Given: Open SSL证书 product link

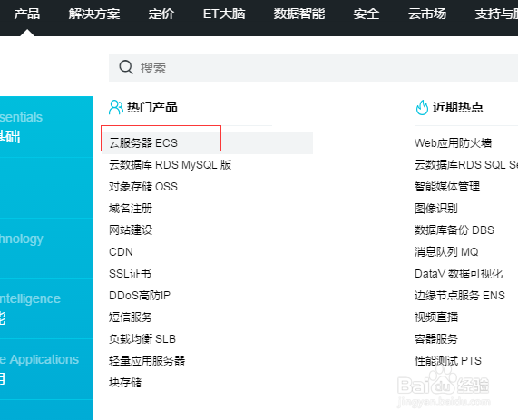Looking at the screenshot, I should click(x=130, y=274).
